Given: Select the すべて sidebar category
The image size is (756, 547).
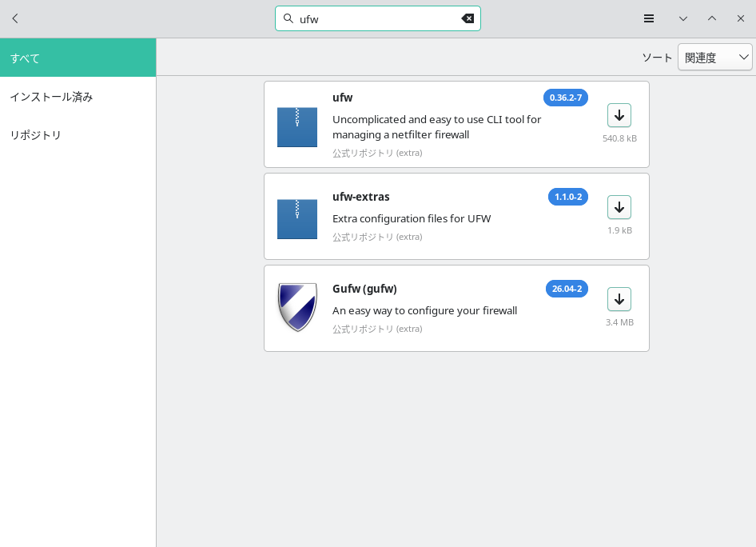Looking at the screenshot, I should 78,58.
